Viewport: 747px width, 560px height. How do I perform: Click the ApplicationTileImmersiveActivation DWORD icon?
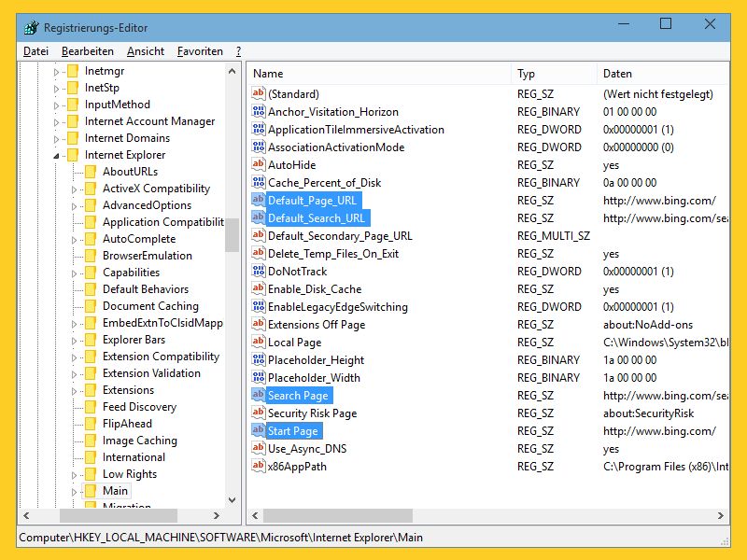tap(259, 129)
